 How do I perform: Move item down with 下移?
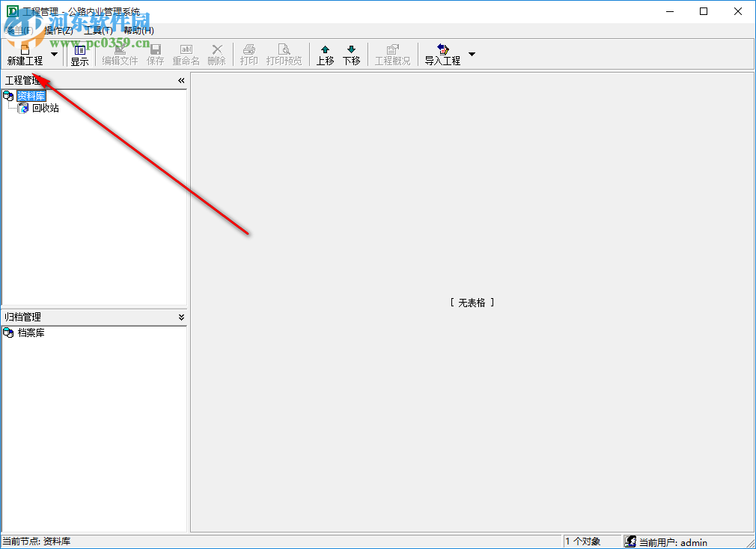pos(352,55)
